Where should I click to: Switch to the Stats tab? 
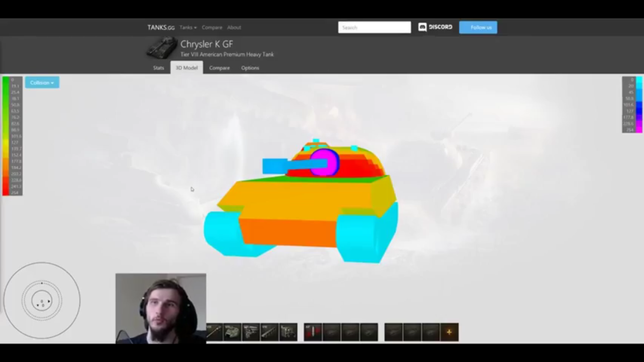point(158,68)
